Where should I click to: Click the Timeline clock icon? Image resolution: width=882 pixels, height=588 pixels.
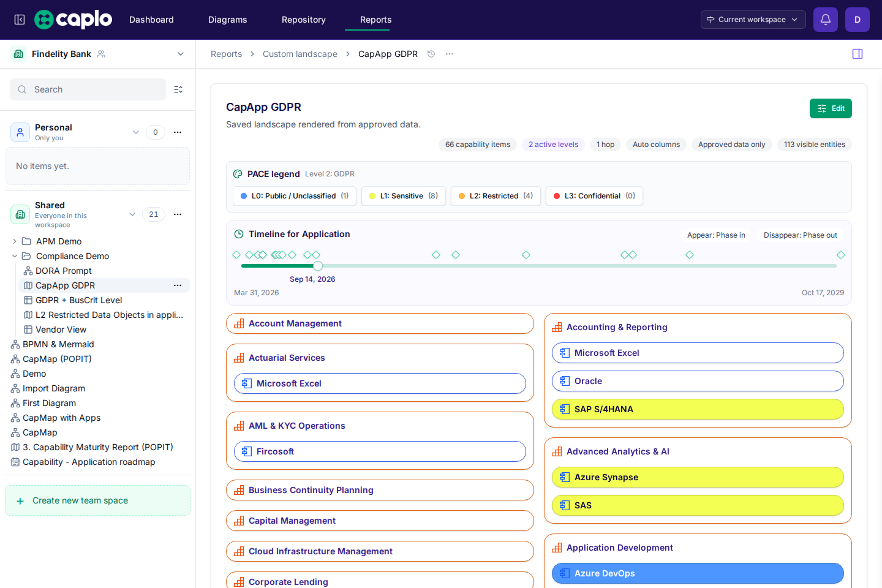(239, 234)
